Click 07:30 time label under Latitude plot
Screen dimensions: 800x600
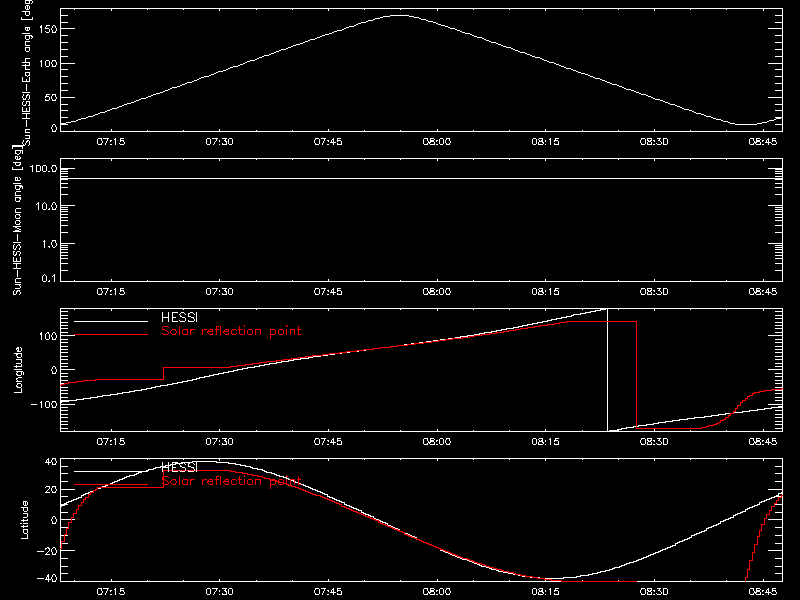[x=219, y=592]
